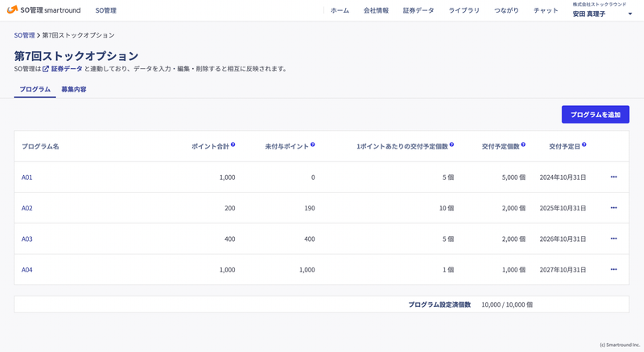Click help icon beside 交付予定個数 header
644x352 pixels.
tap(523, 145)
